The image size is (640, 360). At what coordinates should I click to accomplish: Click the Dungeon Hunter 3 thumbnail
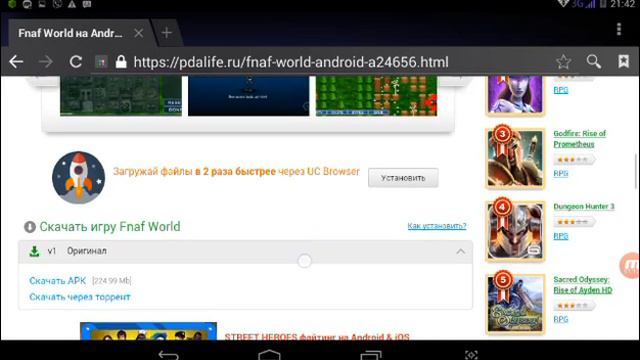coord(515,231)
